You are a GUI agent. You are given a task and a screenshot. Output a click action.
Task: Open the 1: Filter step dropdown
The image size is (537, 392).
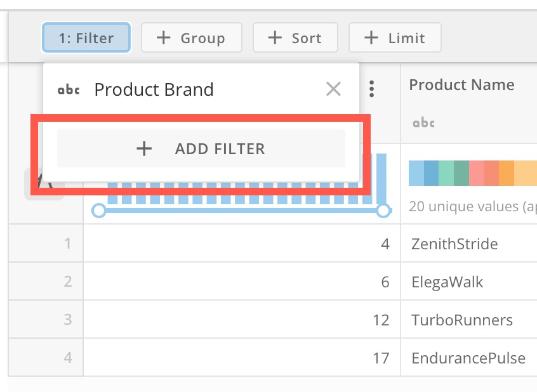point(86,38)
